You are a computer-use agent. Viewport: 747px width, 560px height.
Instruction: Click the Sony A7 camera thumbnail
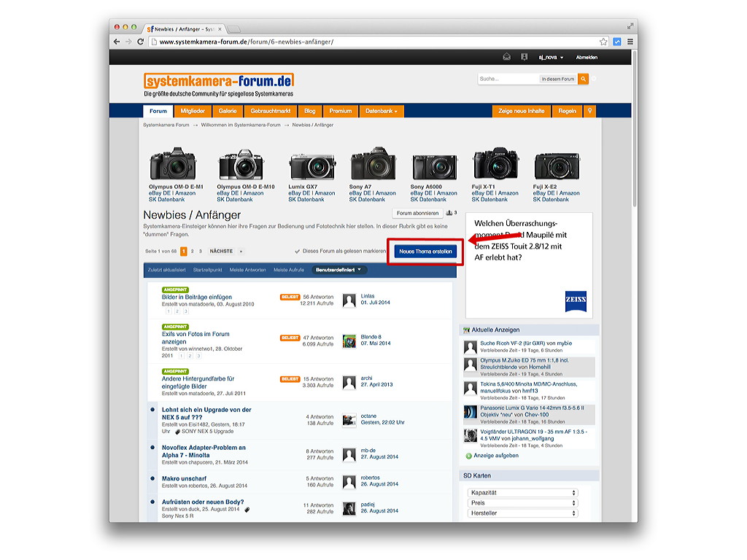[373, 166]
